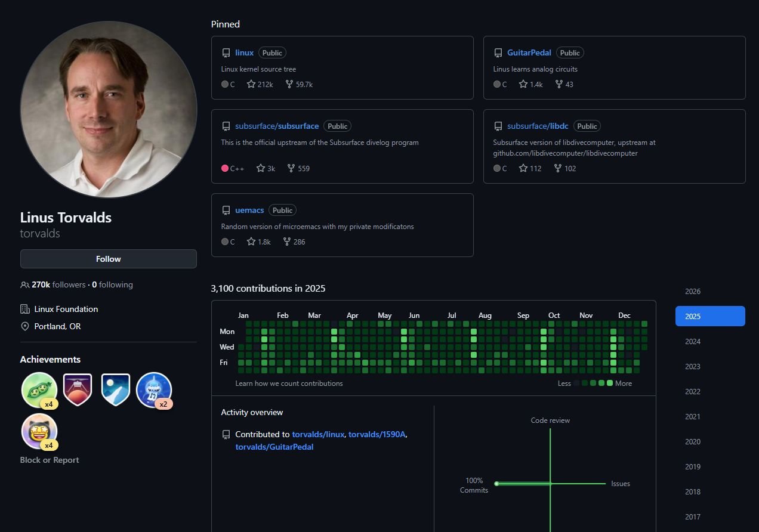Click the Follow button
The height and width of the screenshot is (532, 759).
click(108, 259)
